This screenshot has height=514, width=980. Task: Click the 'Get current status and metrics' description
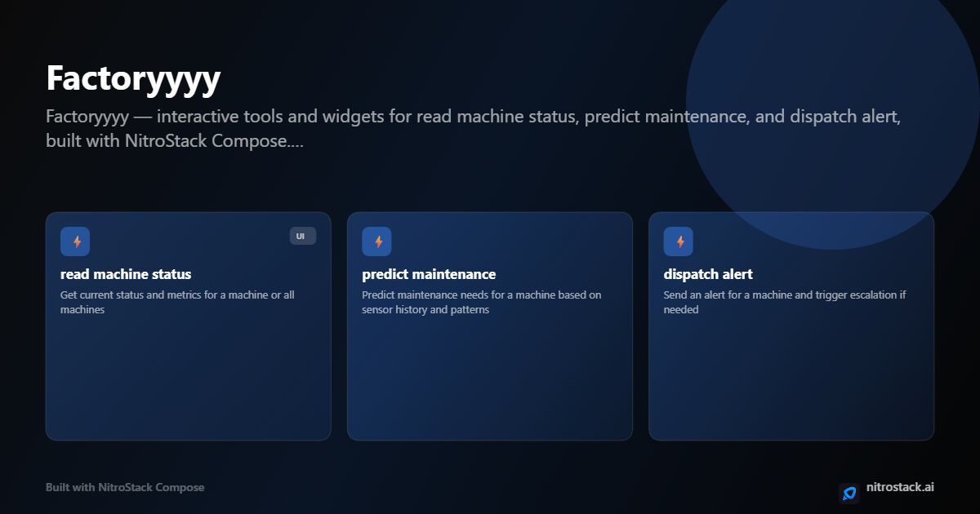pos(177,303)
